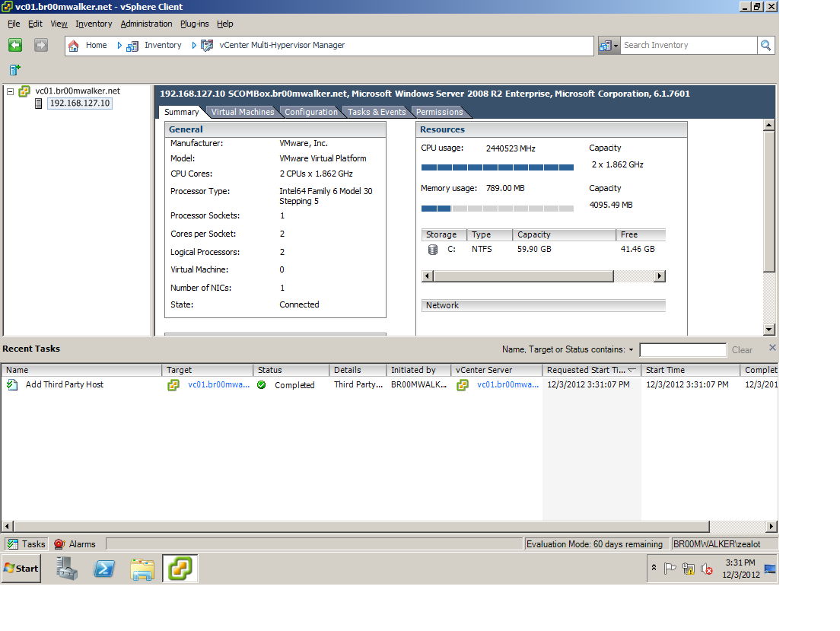Open the Edit menu
The image size is (840, 631).
pos(35,24)
